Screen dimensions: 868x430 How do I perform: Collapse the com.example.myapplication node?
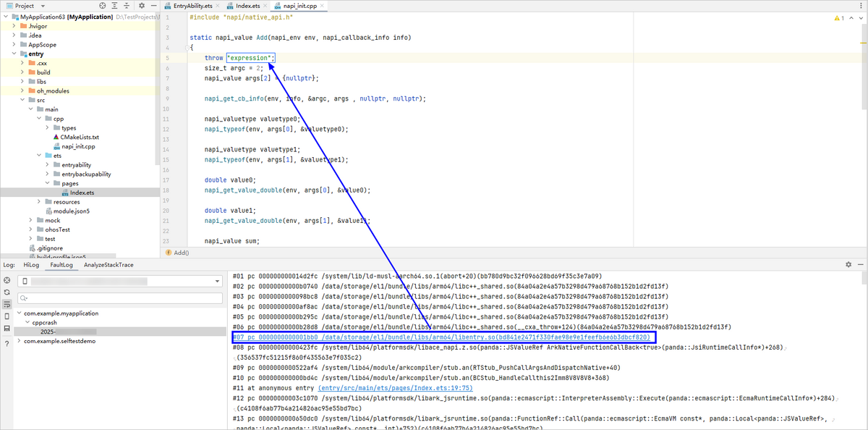click(x=19, y=313)
